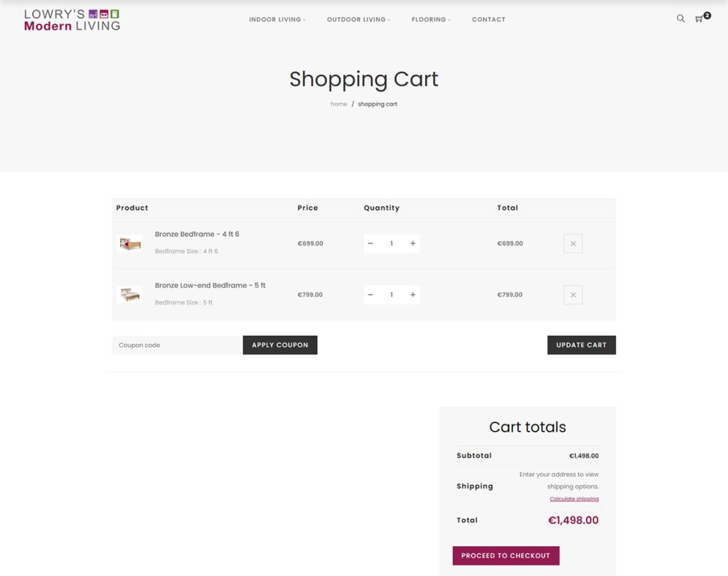Image resolution: width=728 pixels, height=576 pixels.
Task: Open the Flooring dropdown menu
Action: pos(431,19)
